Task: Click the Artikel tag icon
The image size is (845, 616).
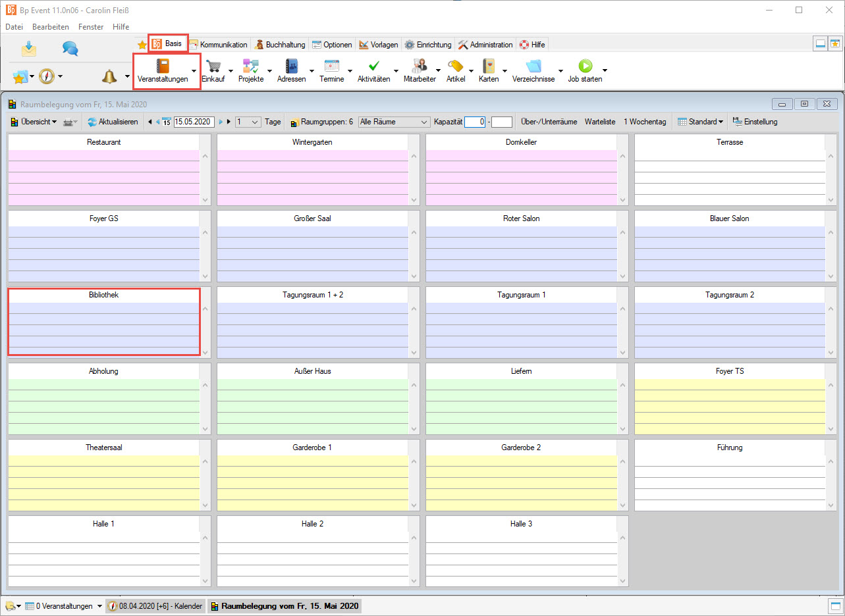Action: (x=455, y=66)
